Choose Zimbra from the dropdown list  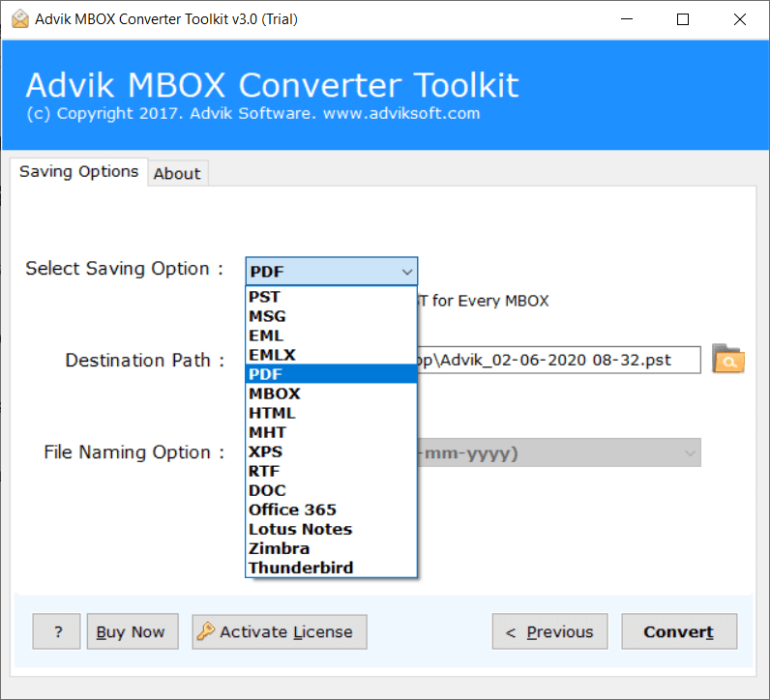332,548
